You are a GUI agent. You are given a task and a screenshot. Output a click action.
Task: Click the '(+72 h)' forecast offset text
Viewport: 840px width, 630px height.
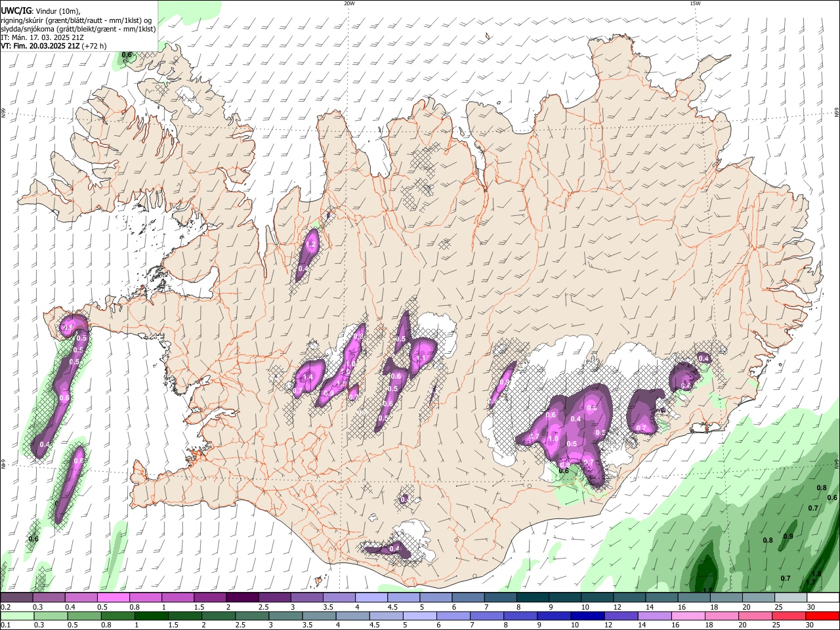(x=94, y=46)
